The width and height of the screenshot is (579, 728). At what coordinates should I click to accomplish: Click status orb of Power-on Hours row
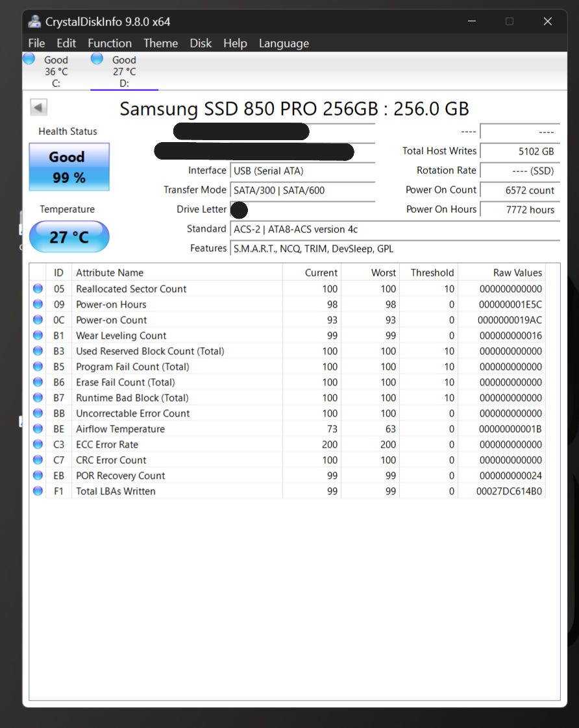pos(38,304)
